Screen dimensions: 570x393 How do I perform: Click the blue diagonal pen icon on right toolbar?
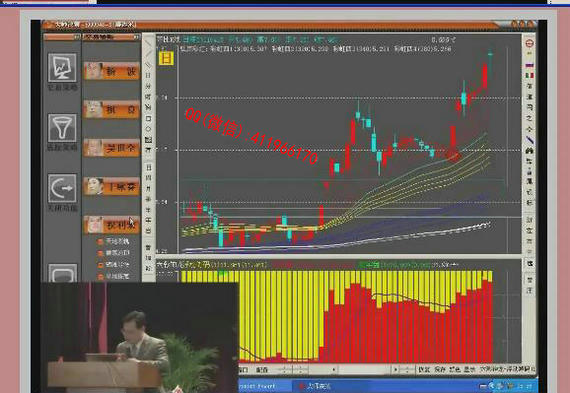coord(530,140)
